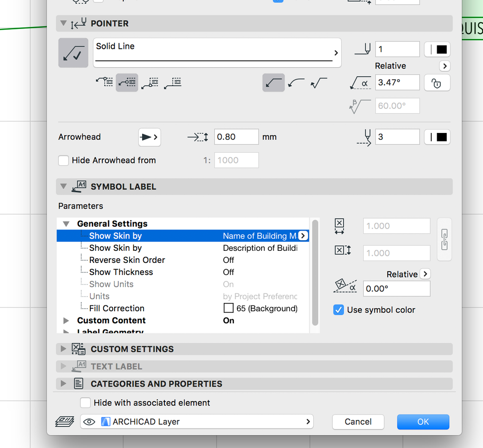The height and width of the screenshot is (448, 483).
Task: Click the Cancel button
Action: [x=358, y=421]
